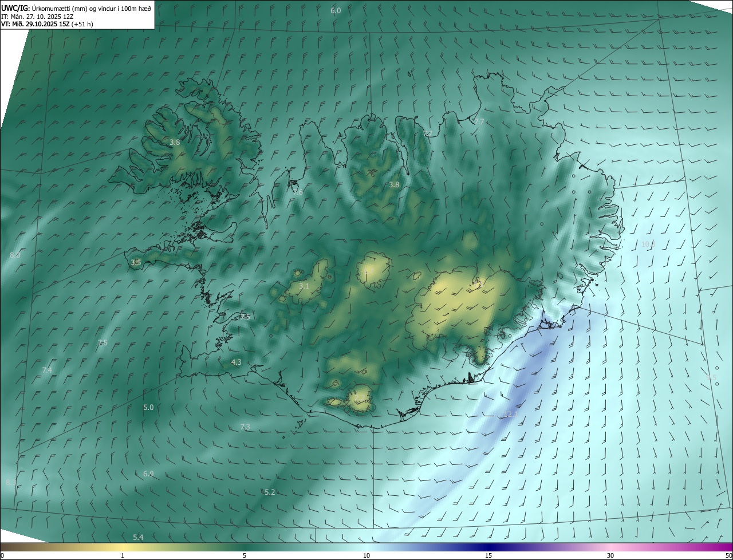The width and height of the screenshot is (733, 560).
Task: Select the colorbar tick label "50"
Action: pos(728,555)
